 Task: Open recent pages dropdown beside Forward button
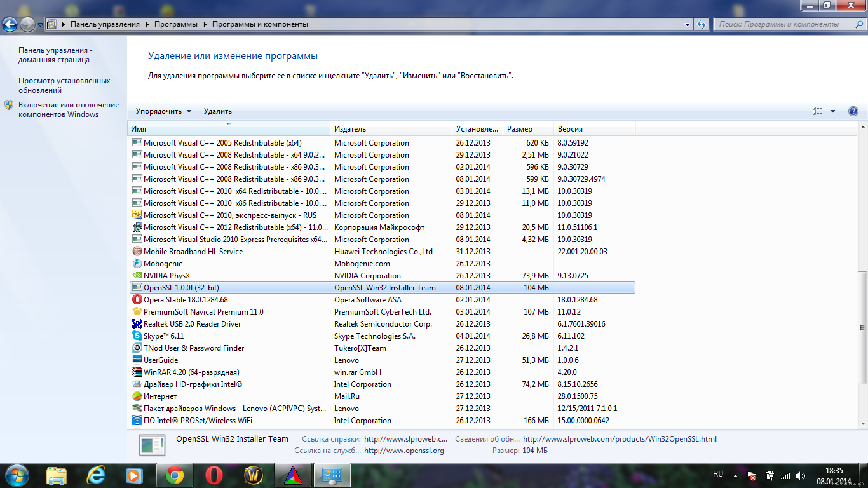41,24
